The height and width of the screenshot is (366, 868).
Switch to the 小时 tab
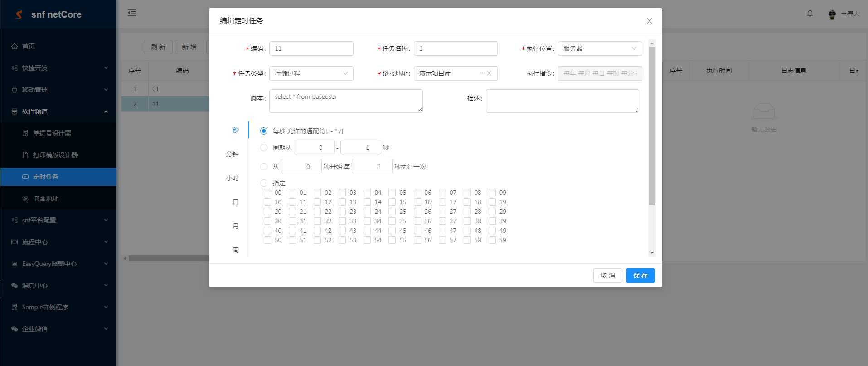click(x=233, y=178)
